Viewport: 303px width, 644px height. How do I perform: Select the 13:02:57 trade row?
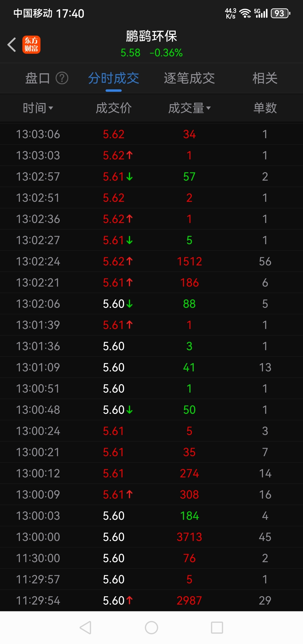pyautogui.click(x=151, y=177)
